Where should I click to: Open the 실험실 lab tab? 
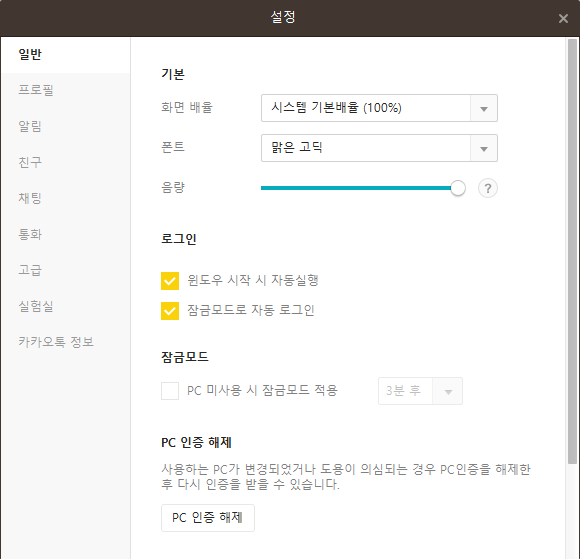pos(36,306)
